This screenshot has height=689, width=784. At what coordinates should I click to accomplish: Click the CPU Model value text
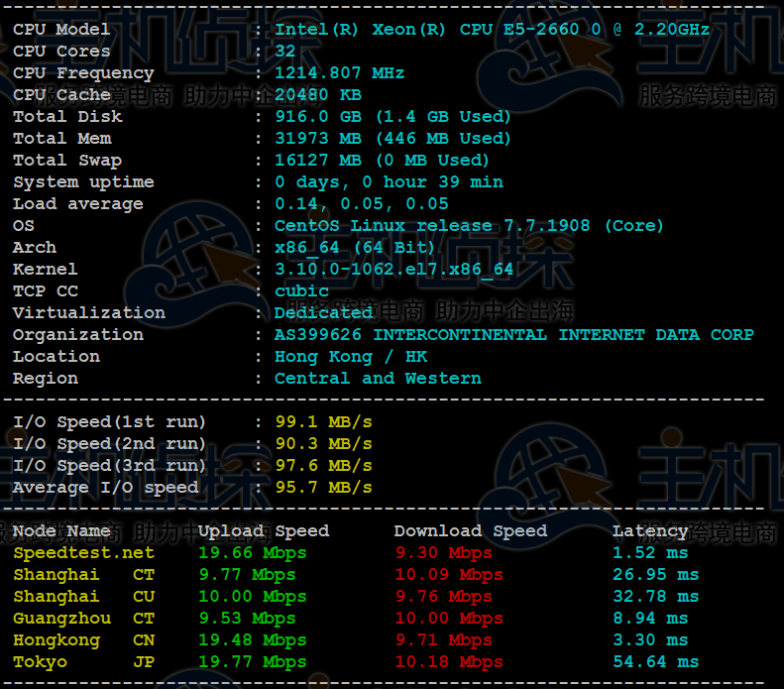pos(492,30)
